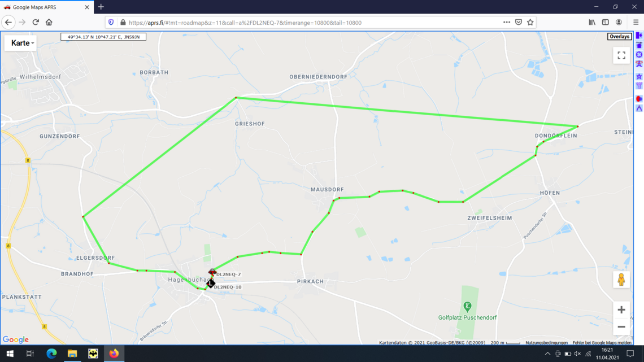The image size is (644, 362).
Task: Click the star favorites icon in sidebar
Action: pos(639,76)
